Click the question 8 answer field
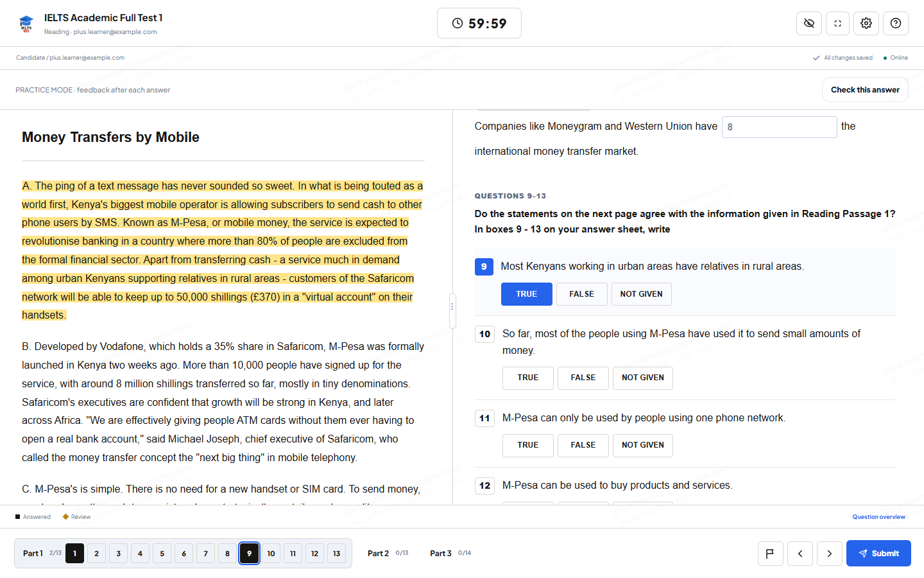924x578 pixels. 780,127
